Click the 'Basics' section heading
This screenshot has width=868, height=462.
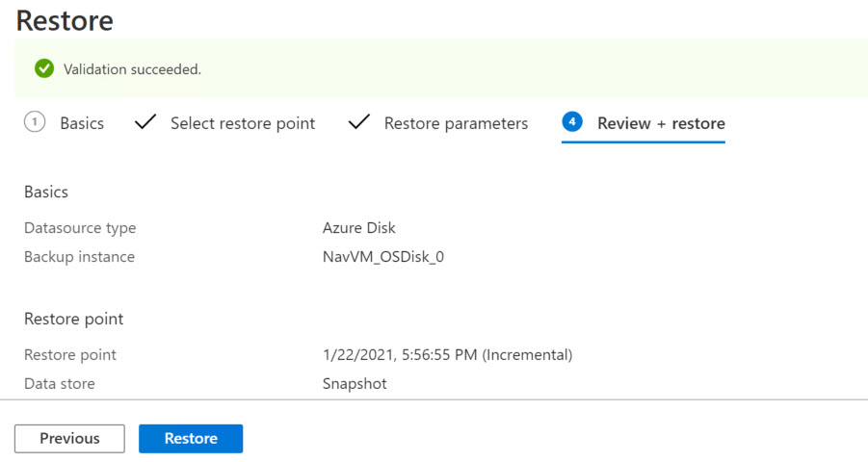(46, 192)
